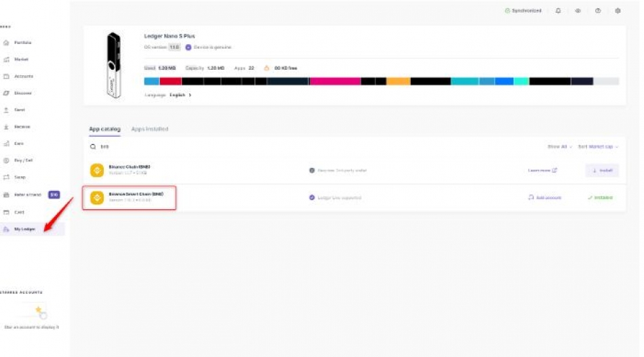Open the help question mark icon

click(598, 11)
